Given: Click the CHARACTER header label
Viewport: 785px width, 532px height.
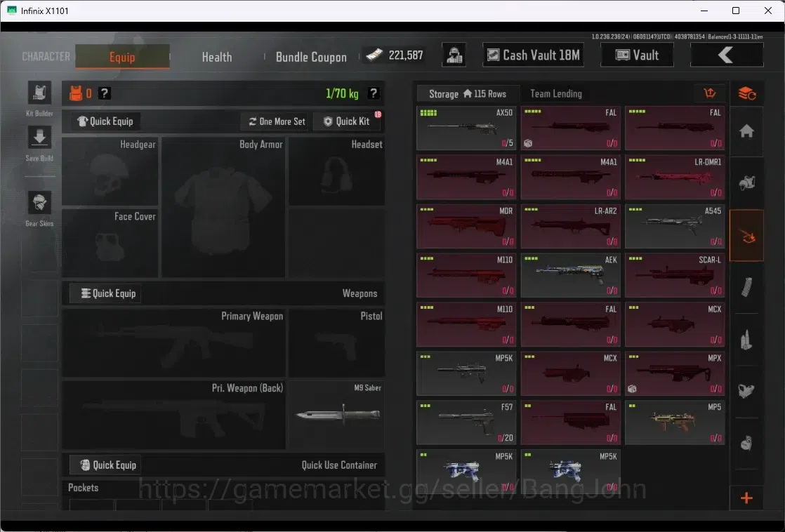Looking at the screenshot, I should [46, 57].
